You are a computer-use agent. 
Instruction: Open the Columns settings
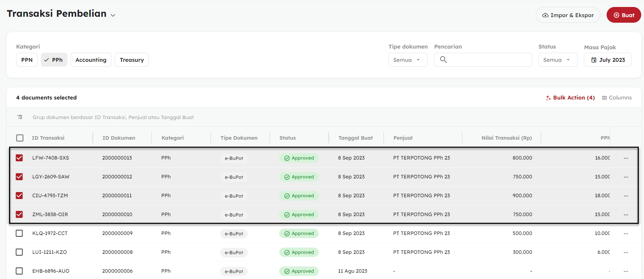[617, 98]
